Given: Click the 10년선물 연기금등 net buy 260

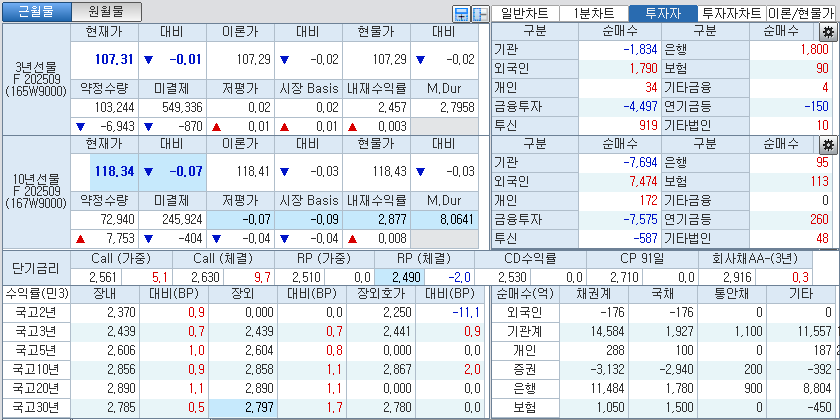Looking at the screenshot, I should point(791,219).
